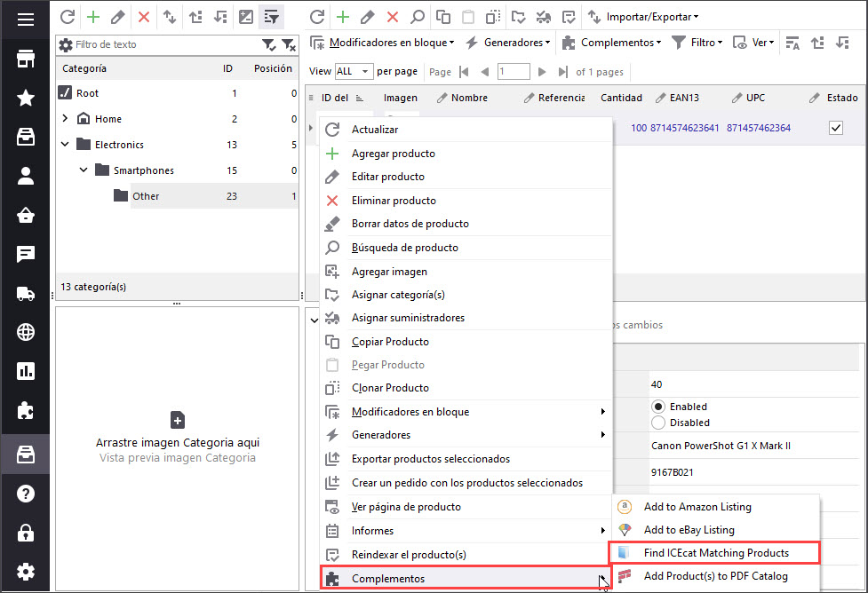Delete product with red X toolbar icon
Image resolution: width=868 pixels, height=593 pixels.
point(393,17)
